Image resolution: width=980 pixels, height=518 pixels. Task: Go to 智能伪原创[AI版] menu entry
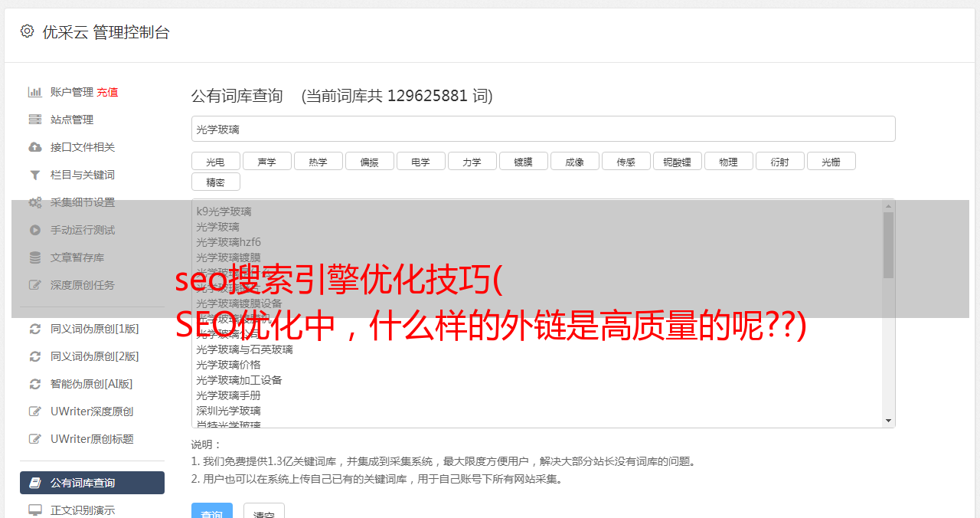(92, 384)
